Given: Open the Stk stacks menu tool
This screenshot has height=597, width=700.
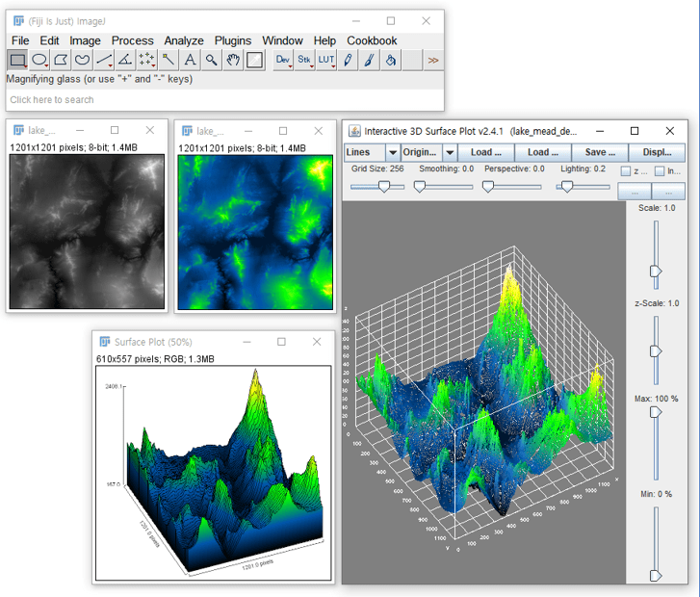Looking at the screenshot, I should click(304, 60).
